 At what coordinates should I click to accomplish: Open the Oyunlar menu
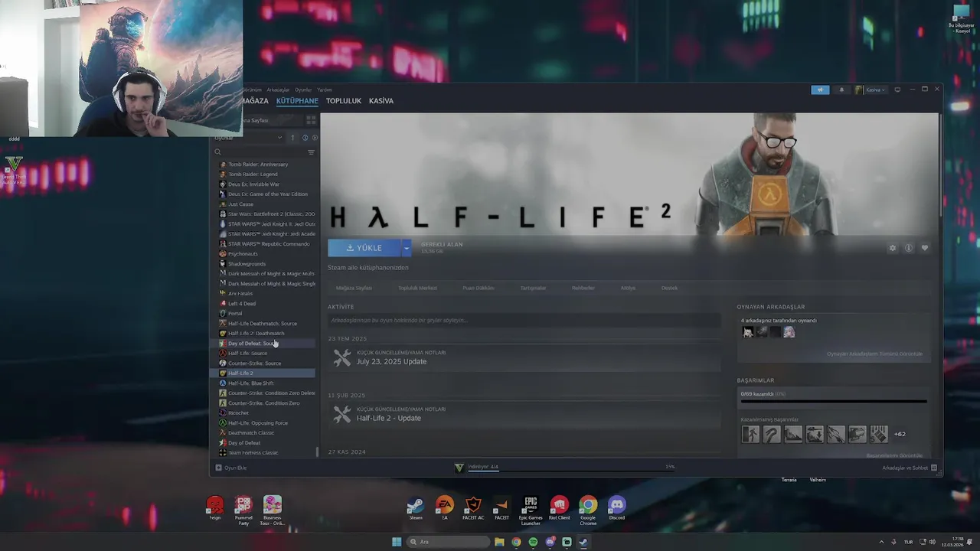303,90
